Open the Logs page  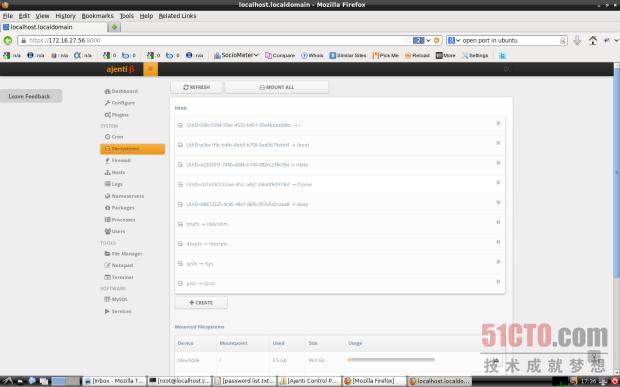[113, 184]
